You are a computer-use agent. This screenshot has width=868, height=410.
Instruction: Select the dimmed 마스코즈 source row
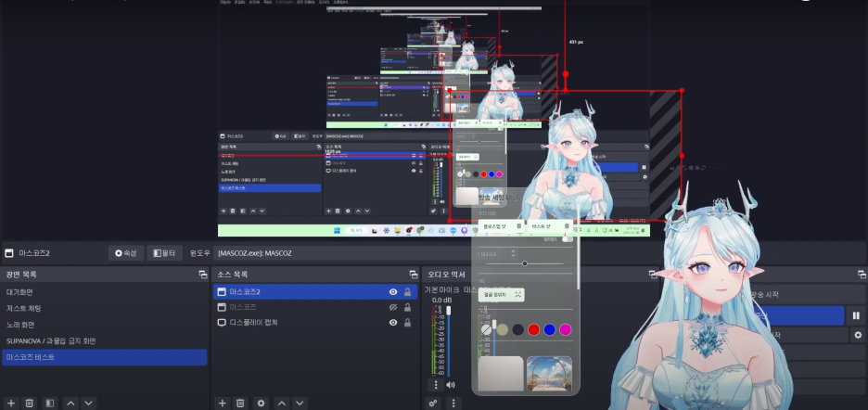pos(315,307)
